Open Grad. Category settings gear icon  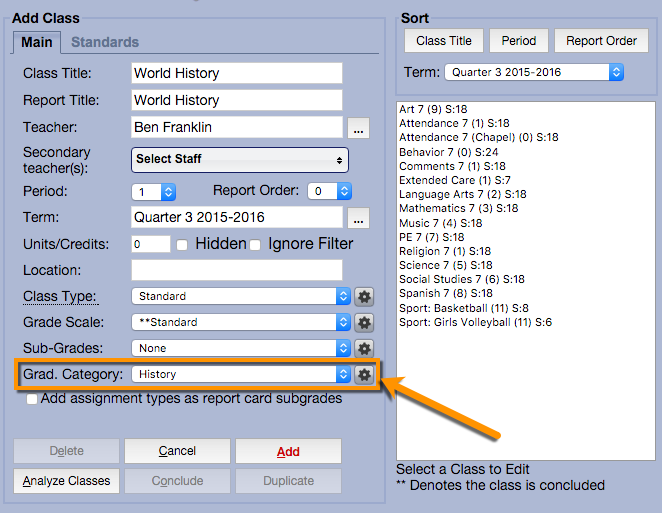click(364, 374)
